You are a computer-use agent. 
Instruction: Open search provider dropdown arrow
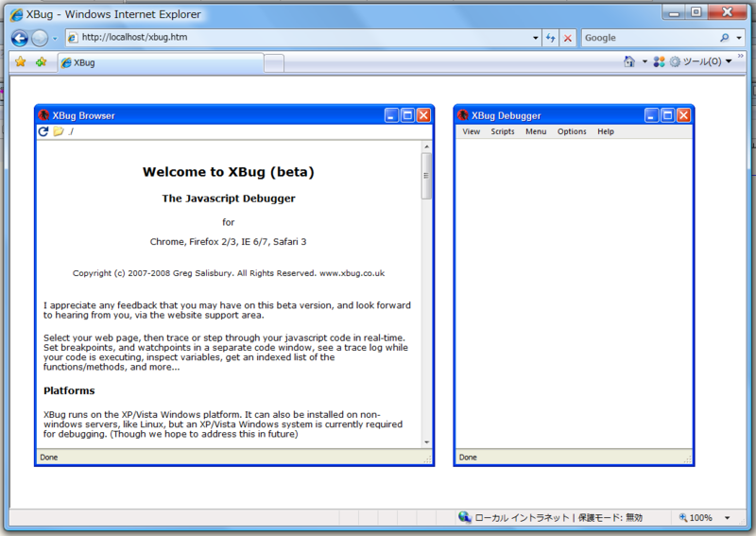click(739, 38)
